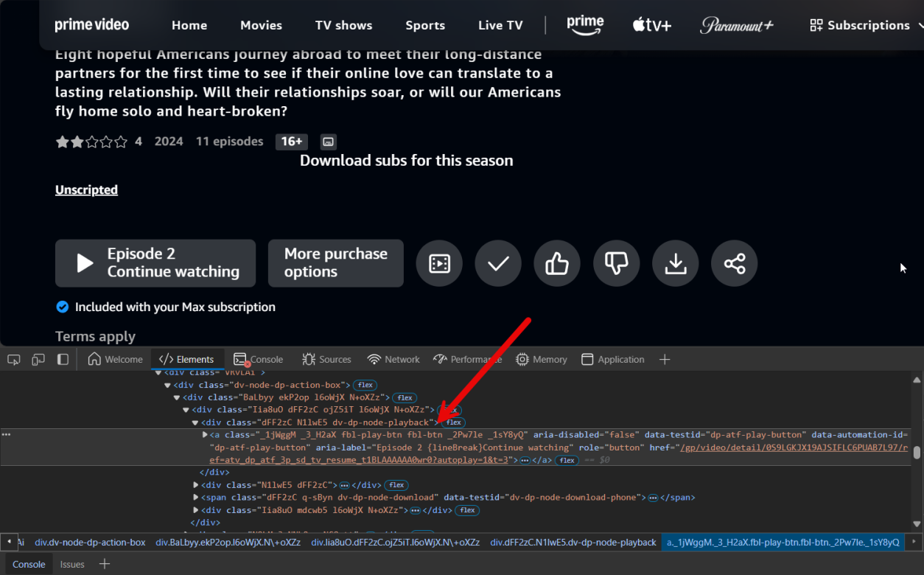Open the Sources tab in DevTools
Screen dimensions: 924x575
[x=326, y=360]
